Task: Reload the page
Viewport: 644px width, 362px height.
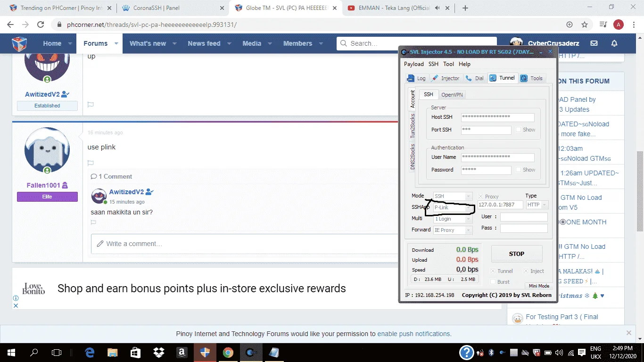Action: click(41, 25)
